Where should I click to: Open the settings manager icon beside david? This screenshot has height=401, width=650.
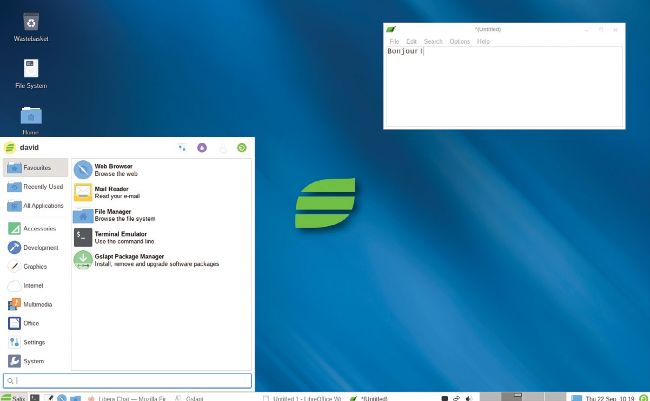[x=182, y=148]
